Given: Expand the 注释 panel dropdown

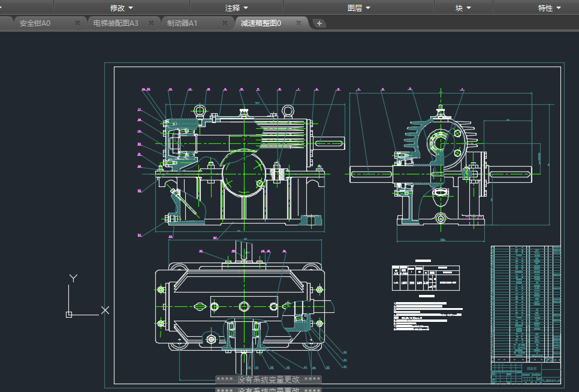Looking at the screenshot, I should (236, 8).
